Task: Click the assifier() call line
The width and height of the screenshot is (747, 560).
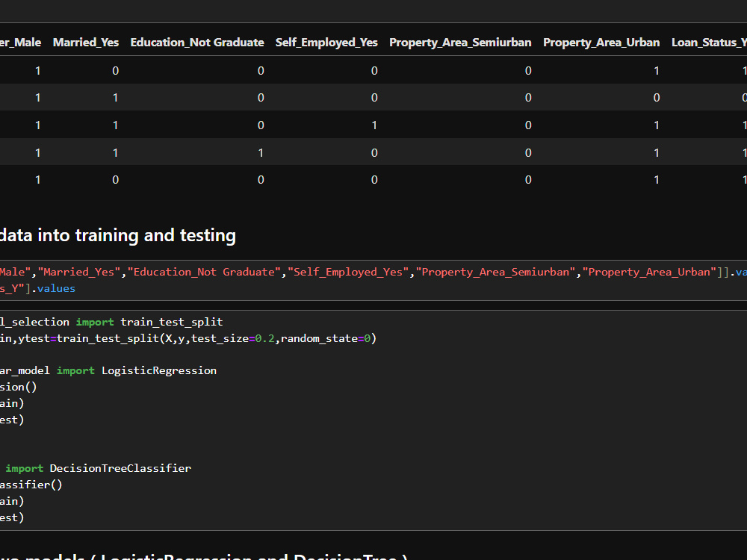Action: 31,485
